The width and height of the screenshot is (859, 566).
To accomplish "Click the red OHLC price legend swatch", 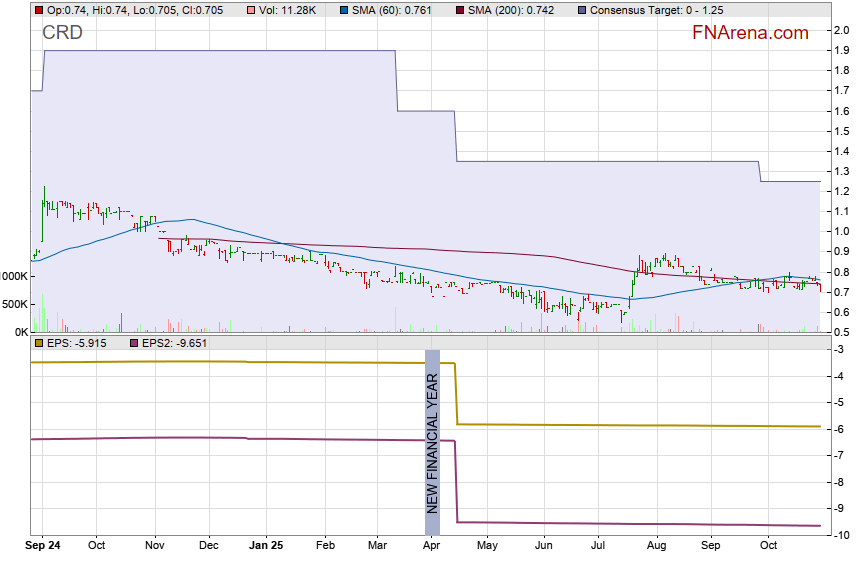I will 39,10.
